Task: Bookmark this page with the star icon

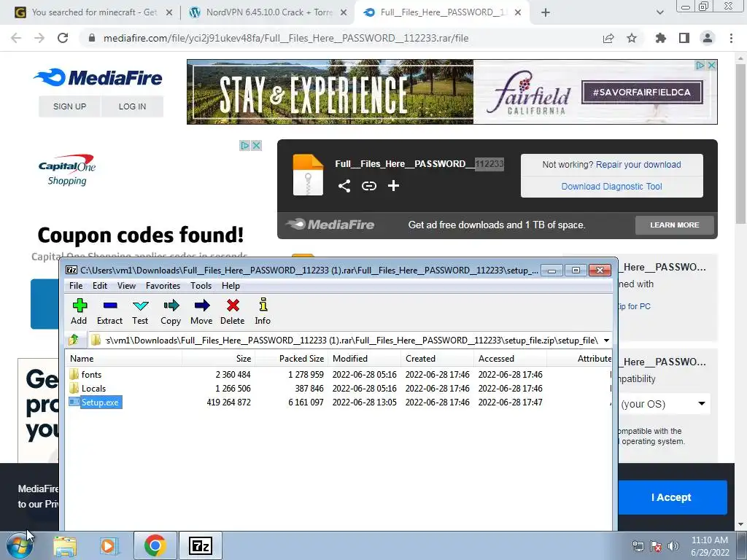Action: point(632,38)
